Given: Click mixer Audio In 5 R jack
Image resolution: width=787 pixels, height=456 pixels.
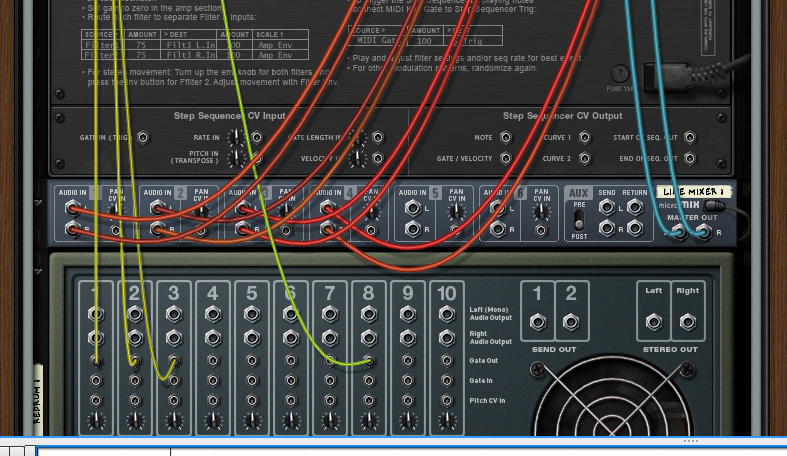Looking at the screenshot, I should pyautogui.click(x=413, y=229).
